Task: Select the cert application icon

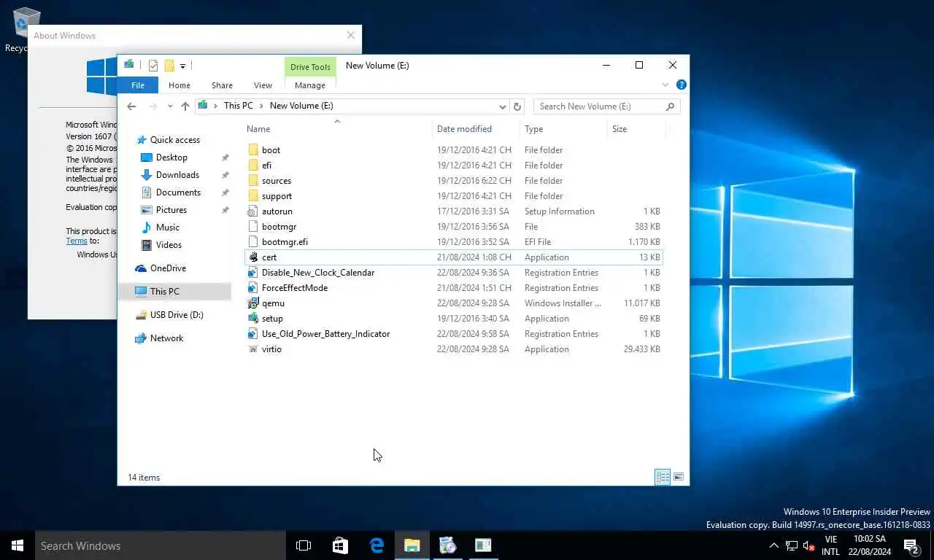Action: pyautogui.click(x=253, y=257)
